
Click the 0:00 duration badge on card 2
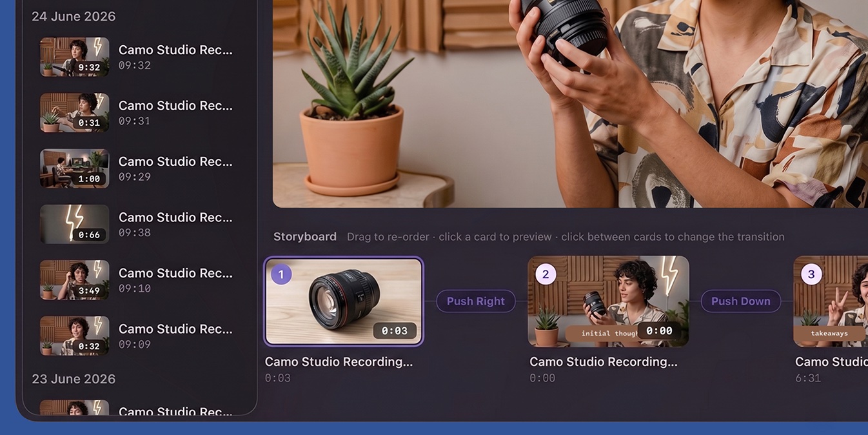659,330
